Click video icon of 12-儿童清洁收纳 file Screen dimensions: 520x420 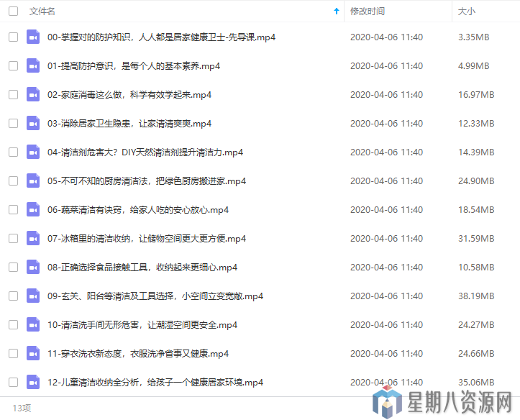click(x=33, y=382)
